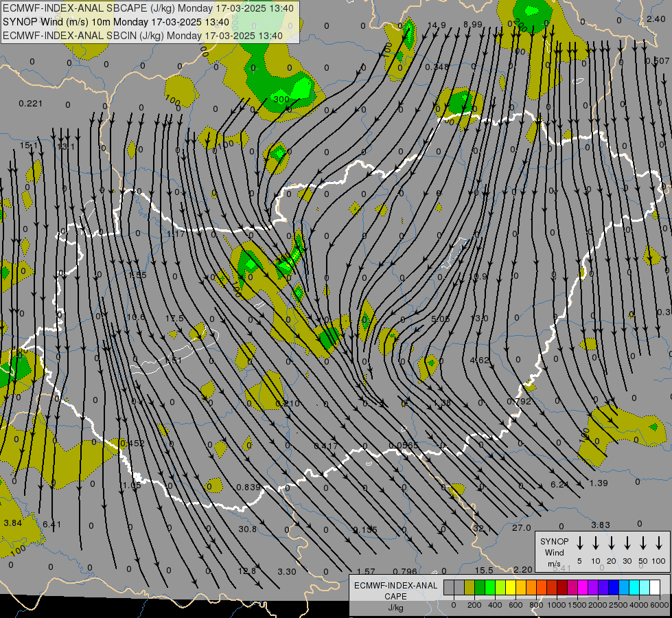Click the 2.20 value near bottom
Image resolution: width=672 pixels, height=618 pixels.
click(x=523, y=569)
